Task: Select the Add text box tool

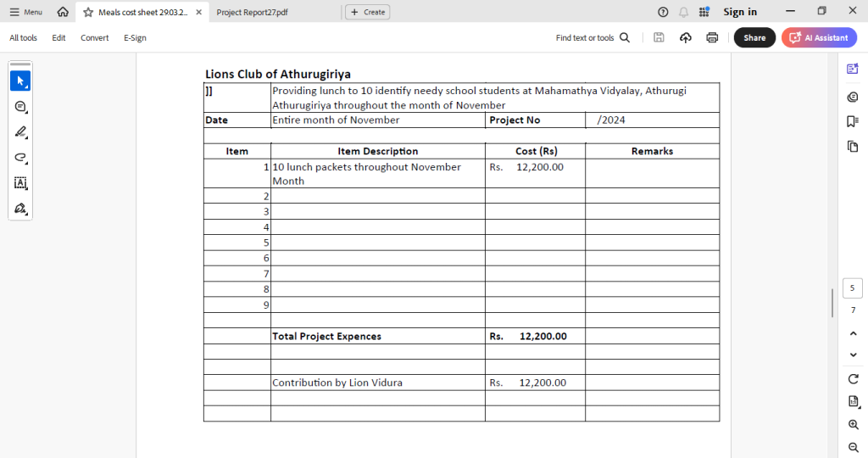Action: tap(20, 182)
